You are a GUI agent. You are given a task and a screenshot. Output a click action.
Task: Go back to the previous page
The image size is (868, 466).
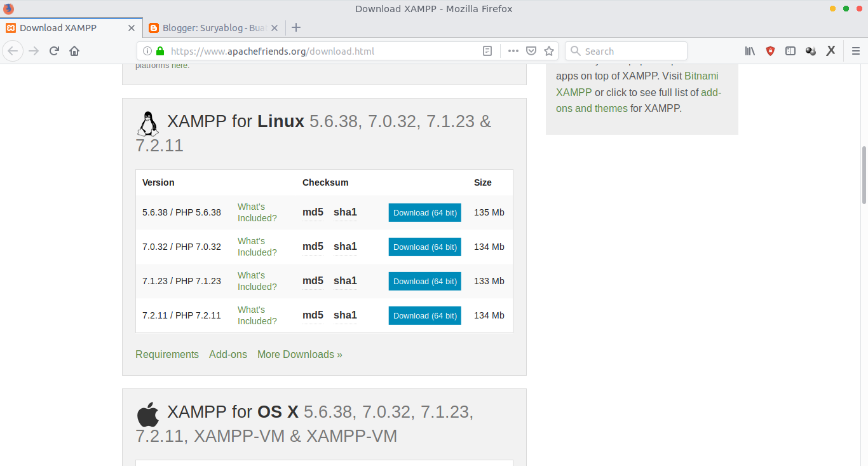pyautogui.click(x=13, y=51)
